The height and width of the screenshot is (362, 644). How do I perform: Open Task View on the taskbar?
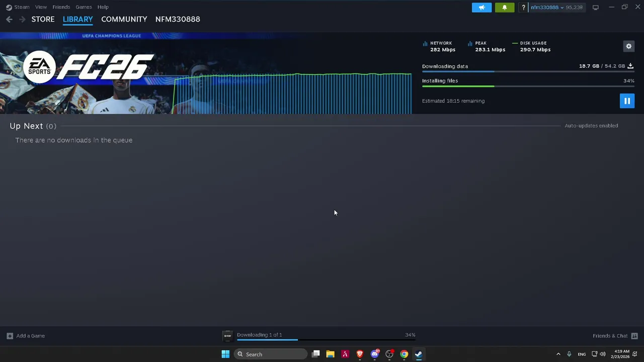point(315,354)
